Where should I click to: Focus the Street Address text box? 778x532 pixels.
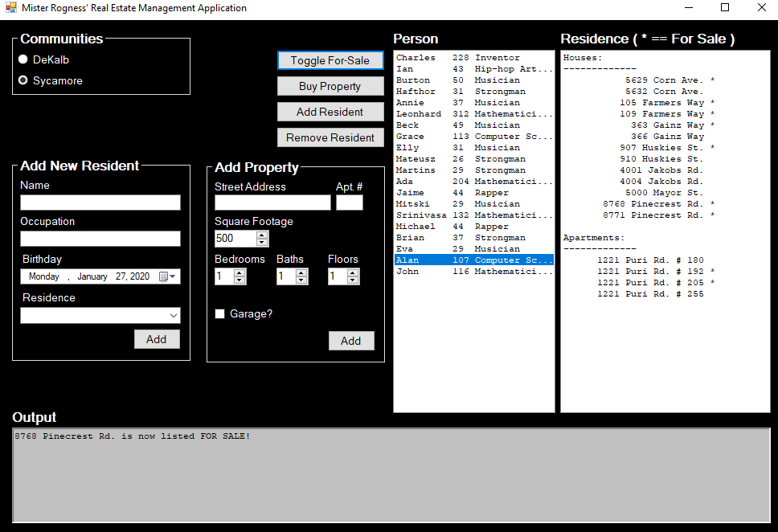272,203
